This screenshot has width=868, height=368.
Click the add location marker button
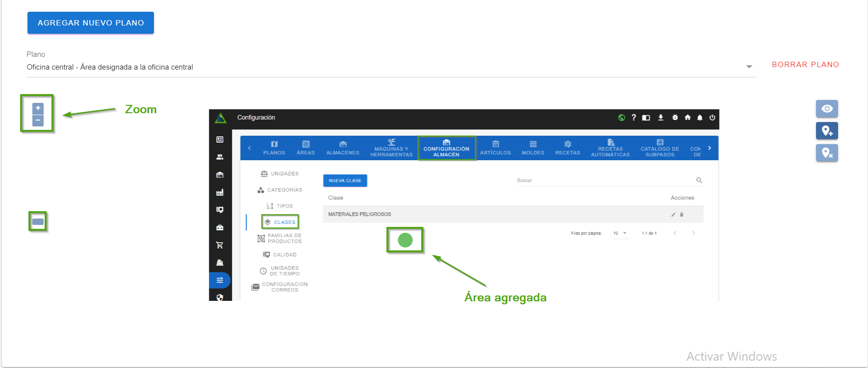point(827,131)
